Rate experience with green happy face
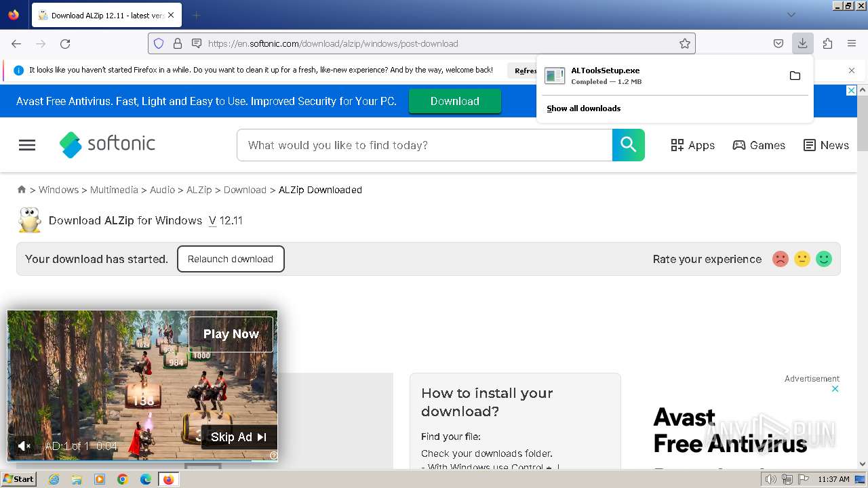The image size is (868, 488). pyautogui.click(x=824, y=259)
